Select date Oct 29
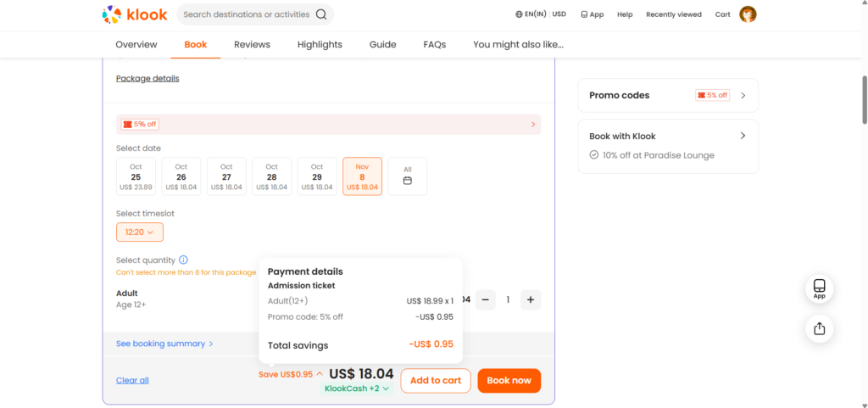This screenshot has width=868, height=408. [x=317, y=176]
